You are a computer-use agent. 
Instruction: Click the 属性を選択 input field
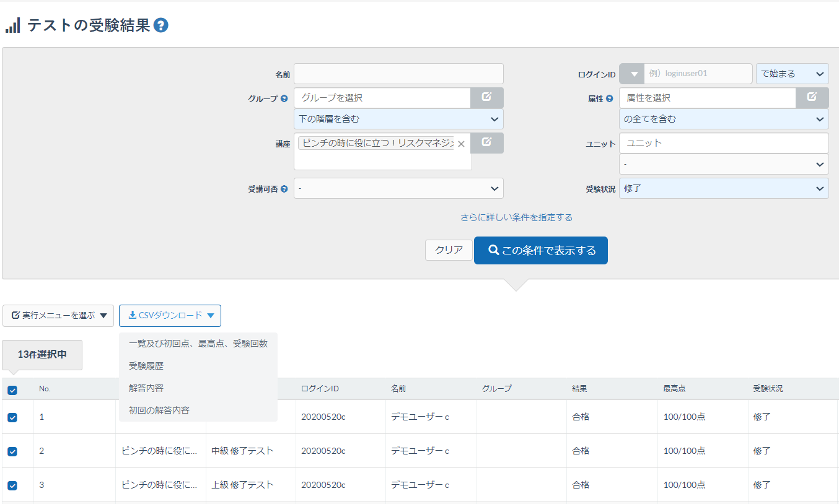[x=708, y=98]
